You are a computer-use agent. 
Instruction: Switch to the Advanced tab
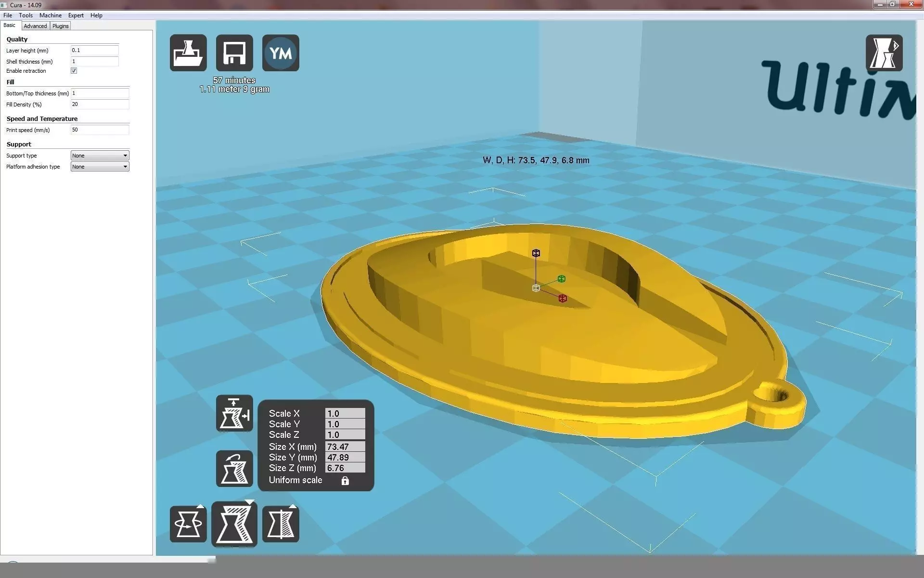(x=35, y=26)
